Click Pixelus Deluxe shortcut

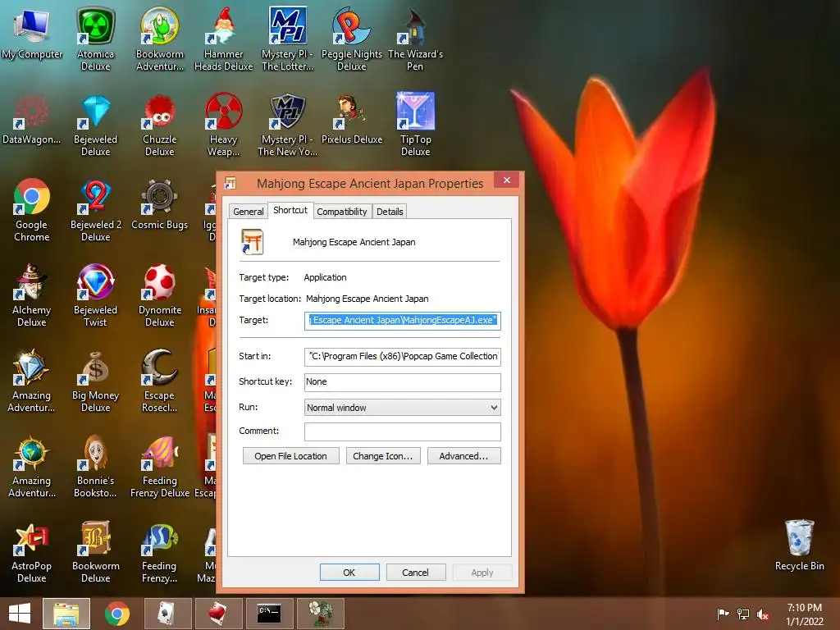(351, 119)
